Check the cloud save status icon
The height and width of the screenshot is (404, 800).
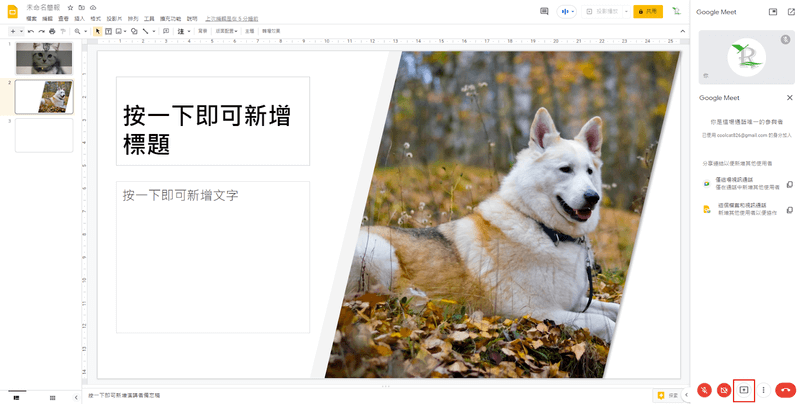93,8
